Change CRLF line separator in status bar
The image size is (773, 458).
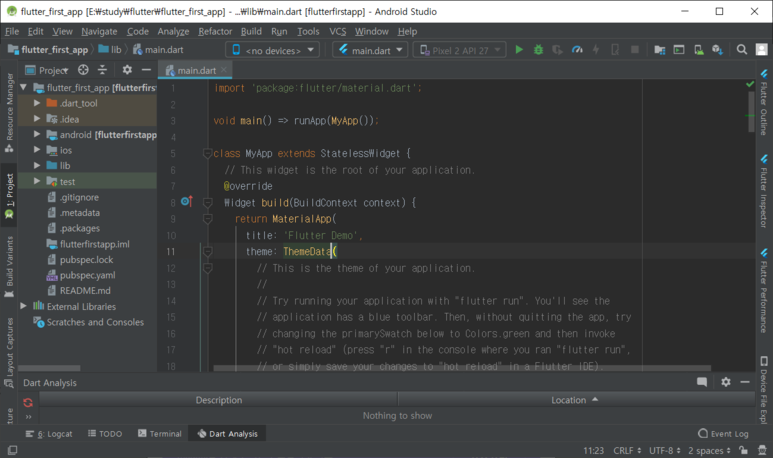coord(627,450)
